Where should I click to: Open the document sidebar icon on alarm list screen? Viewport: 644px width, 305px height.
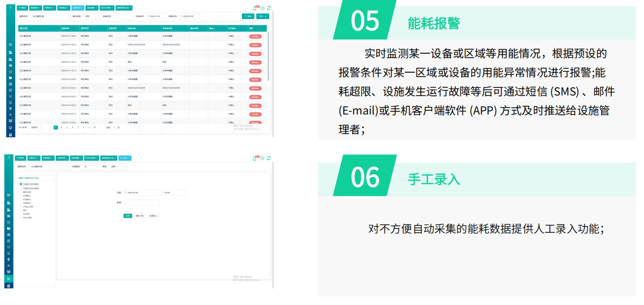[10, 102]
